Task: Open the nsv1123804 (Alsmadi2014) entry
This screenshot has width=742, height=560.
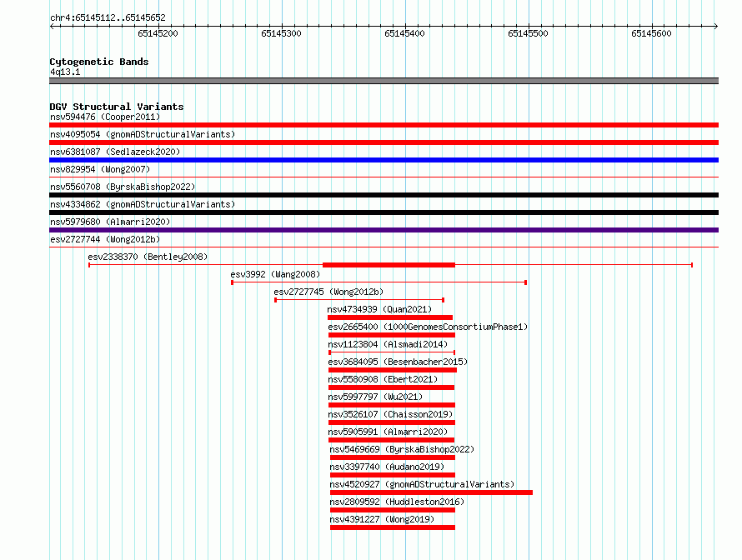Action: 388,344
